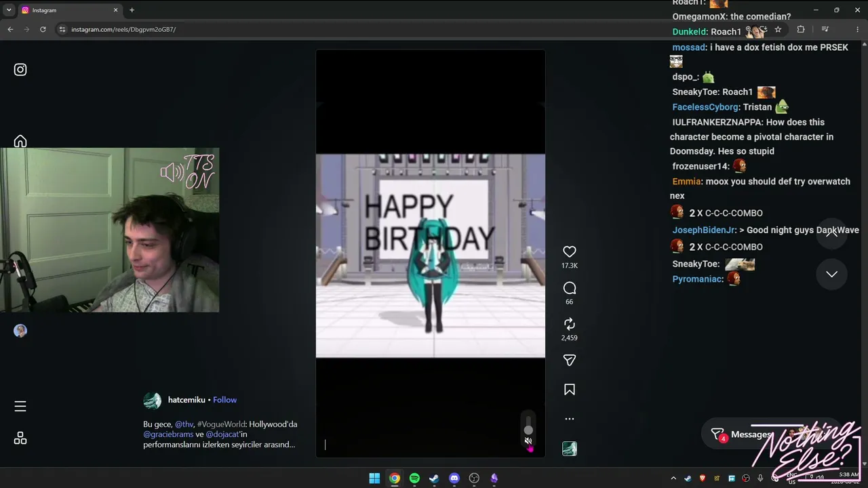Share the reel via paper plane icon
The image size is (868, 488).
pyautogui.click(x=570, y=360)
